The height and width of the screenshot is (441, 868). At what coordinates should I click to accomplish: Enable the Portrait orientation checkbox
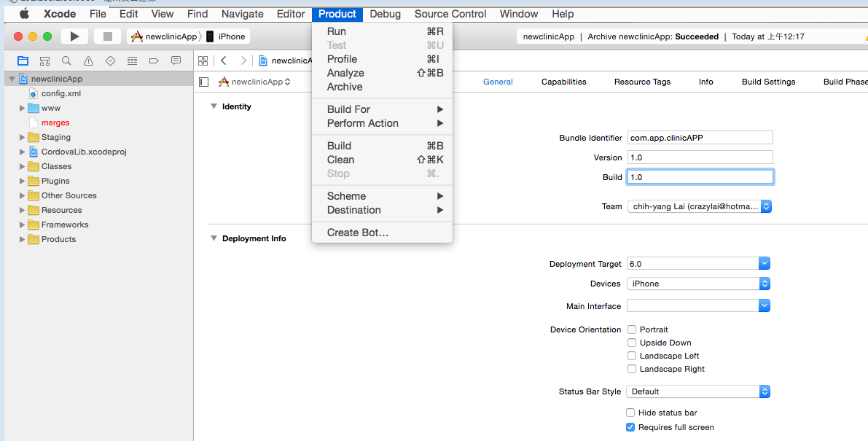point(632,329)
